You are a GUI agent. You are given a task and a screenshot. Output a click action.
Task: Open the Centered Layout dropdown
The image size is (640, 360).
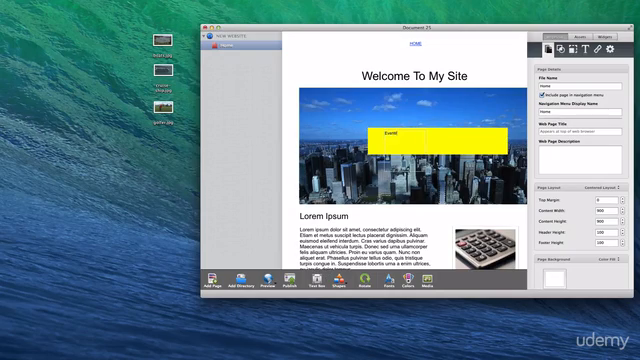click(602, 187)
